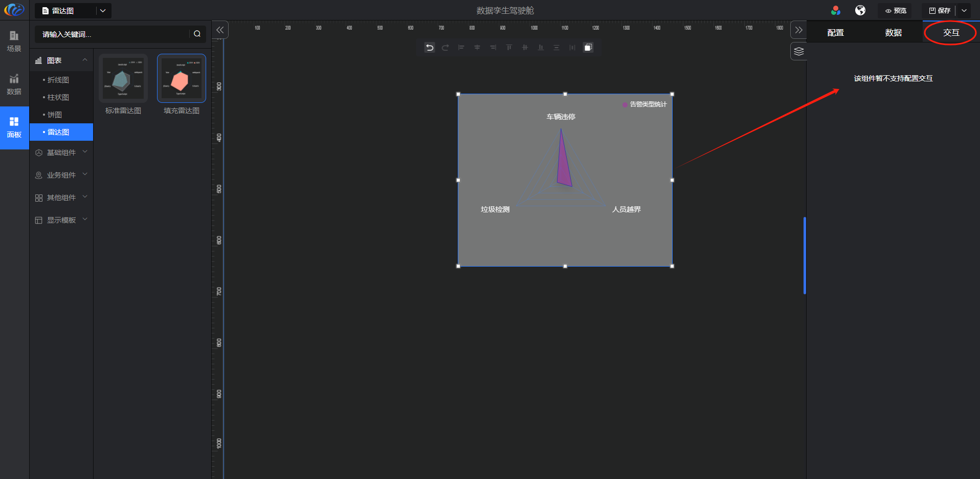Open the 数据 section in left sidebar
The height and width of the screenshot is (479, 980).
coord(14,84)
